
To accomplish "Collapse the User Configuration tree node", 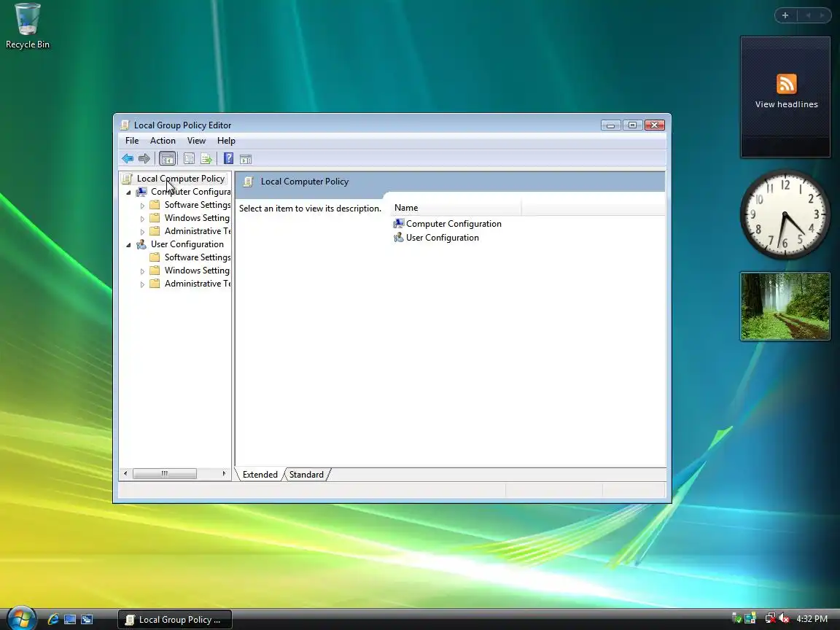I will pos(128,245).
